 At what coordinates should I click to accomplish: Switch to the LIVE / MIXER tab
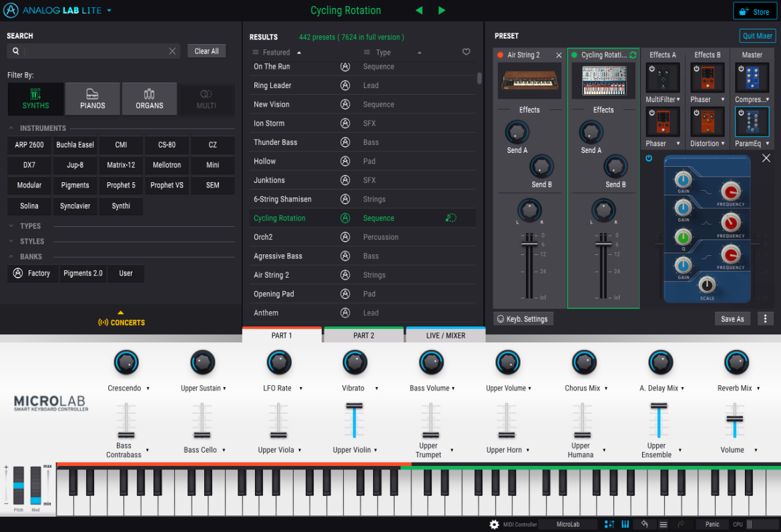[x=445, y=335]
